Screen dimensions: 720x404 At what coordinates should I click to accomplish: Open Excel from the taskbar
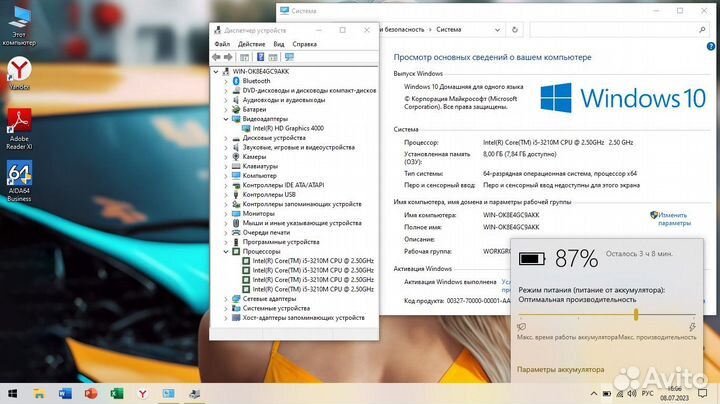[x=117, y=393]
